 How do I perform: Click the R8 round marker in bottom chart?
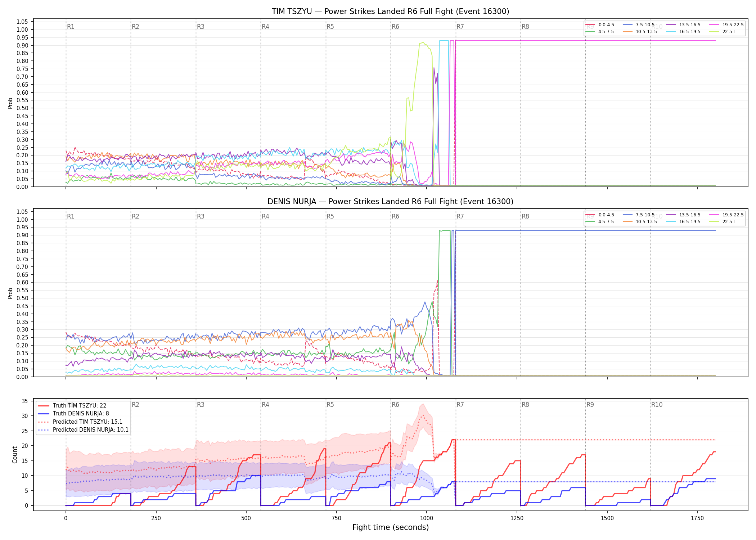tap(525, 405)
